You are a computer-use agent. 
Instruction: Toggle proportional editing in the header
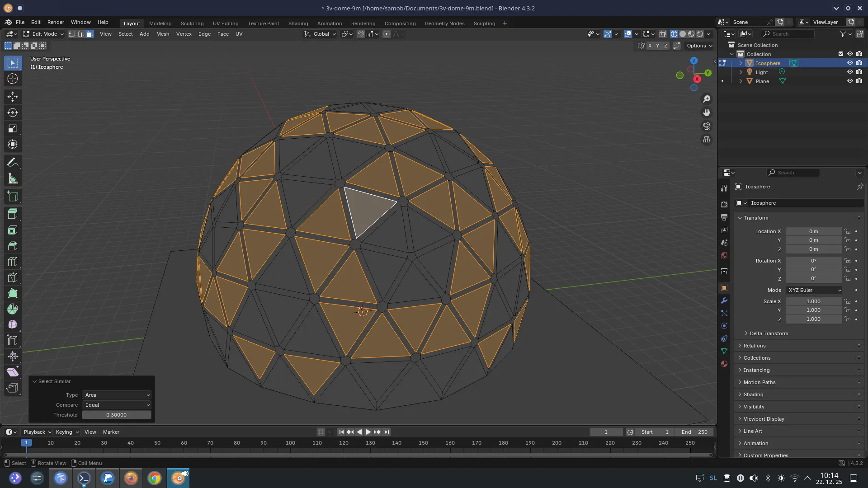387,34
